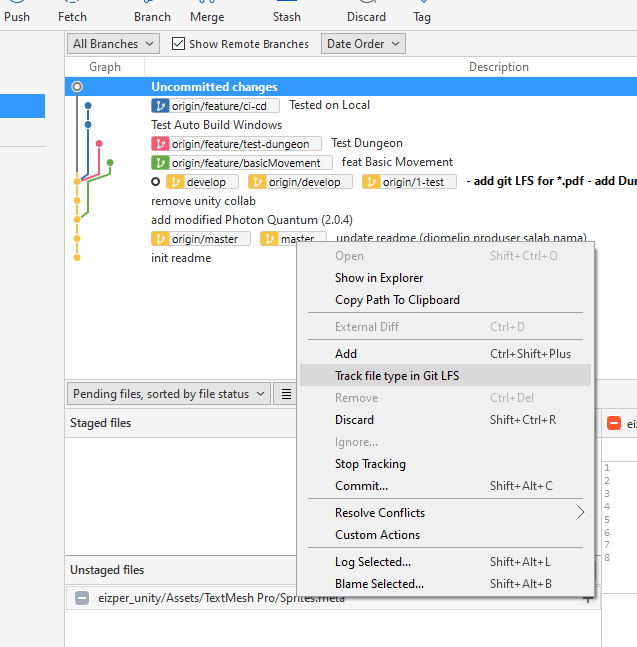
Task: Click Stash in the toolbar
Action: coord(287,16)
